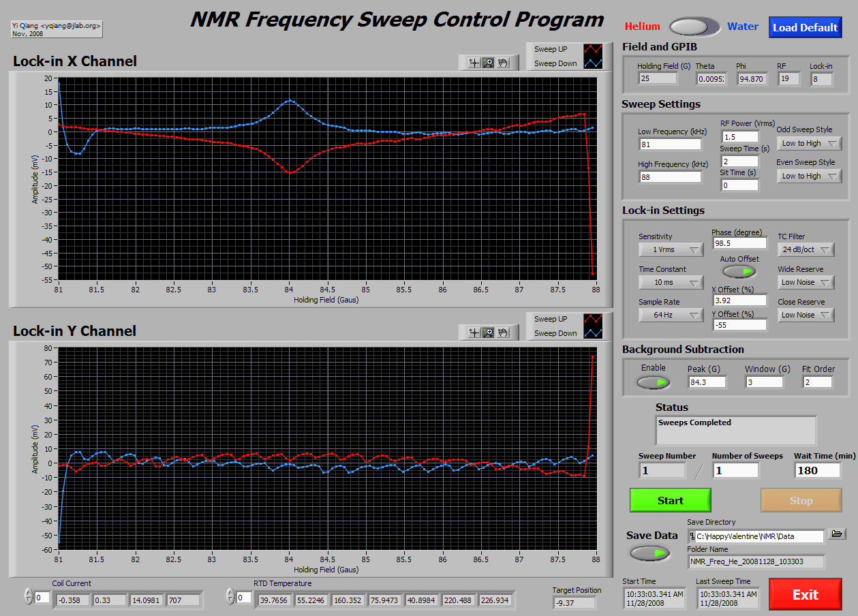Click the Coil Current index stepper
The image size is (858, 616).
point(28,597)
